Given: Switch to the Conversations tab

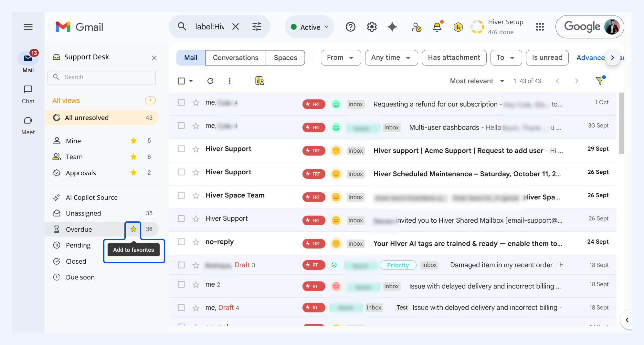Looking at the screenshot, I should pyautogui.click(x=236, y=58).
